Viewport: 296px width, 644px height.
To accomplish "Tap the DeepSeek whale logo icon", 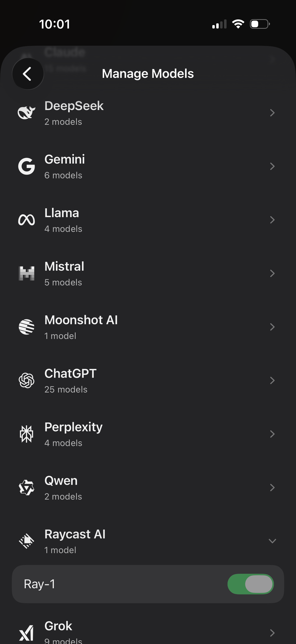I will click(27, 113).
